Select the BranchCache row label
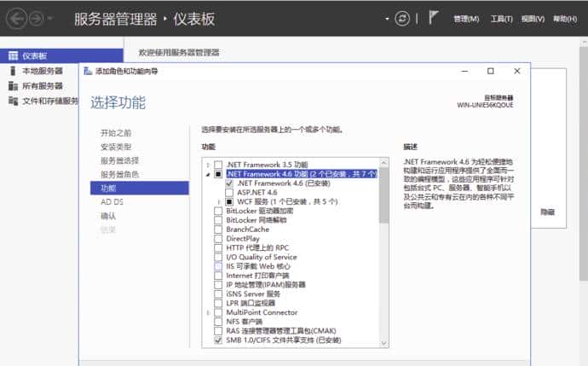This screenshot has height=366, width=588. pyautogui.click(x=247, y=229)
